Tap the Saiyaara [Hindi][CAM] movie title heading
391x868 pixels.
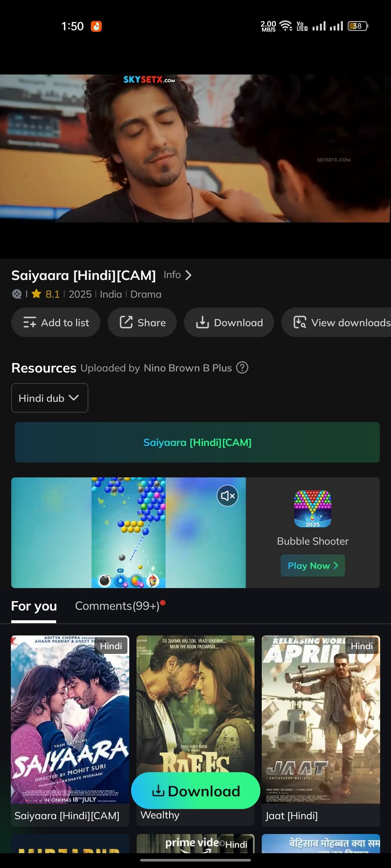pyautogui.click(x=84, y=275)
